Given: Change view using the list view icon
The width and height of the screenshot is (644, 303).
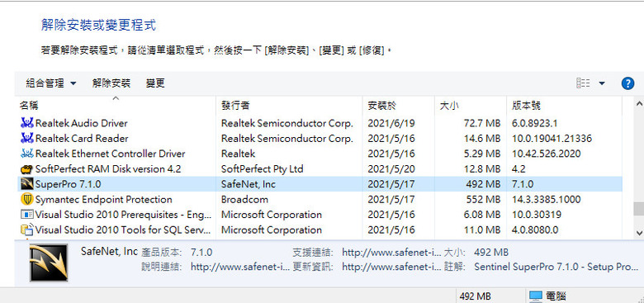Looking at the screenshot, I should 583,83.
